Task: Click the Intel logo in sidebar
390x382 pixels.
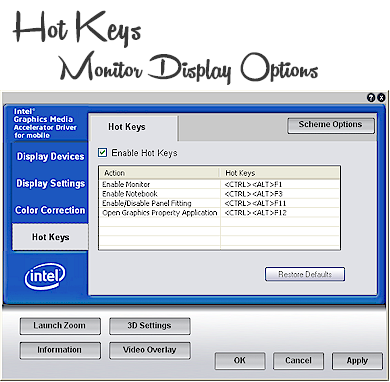Action: click(45, 276)
